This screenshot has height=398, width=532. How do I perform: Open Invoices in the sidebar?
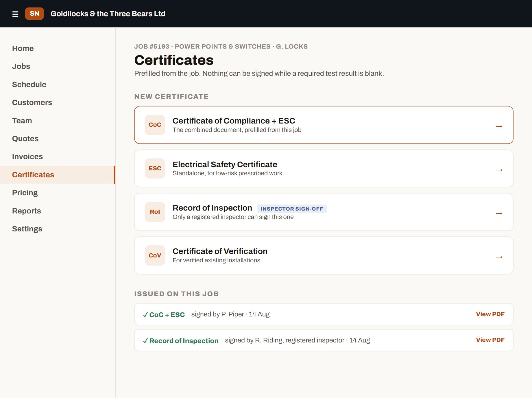tap(58, 156)
